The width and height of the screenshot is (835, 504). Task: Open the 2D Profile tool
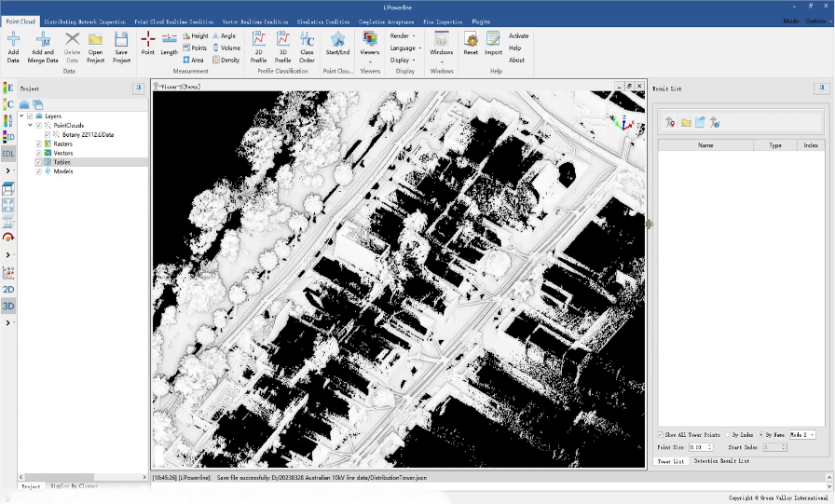pyautogui.click(x=258, y=39)
